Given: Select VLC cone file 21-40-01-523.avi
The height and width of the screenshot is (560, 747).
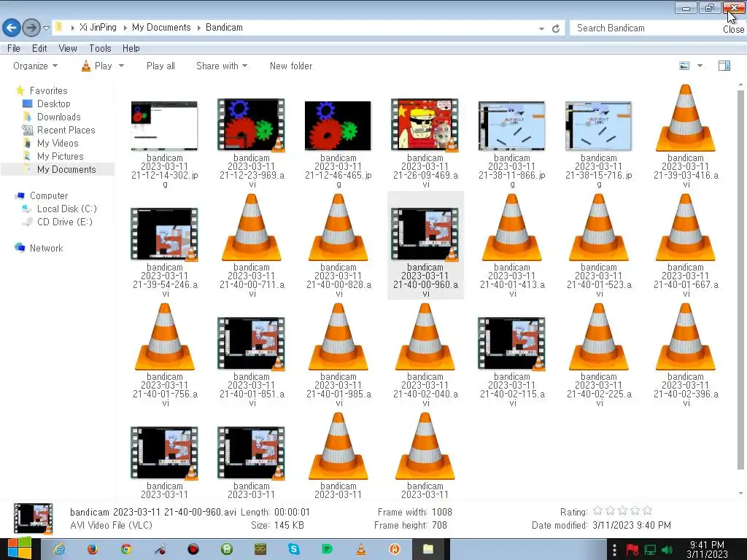Looking at the screenshot, I should point(598,227).
